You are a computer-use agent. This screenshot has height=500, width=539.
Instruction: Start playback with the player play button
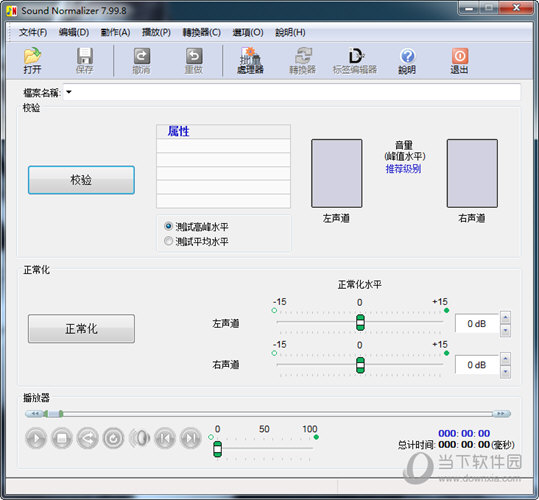click(36, 438)
